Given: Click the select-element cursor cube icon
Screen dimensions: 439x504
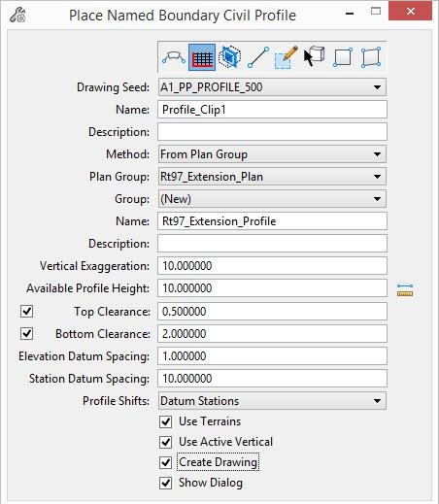Looking at the screenshot, I should 314,56.
